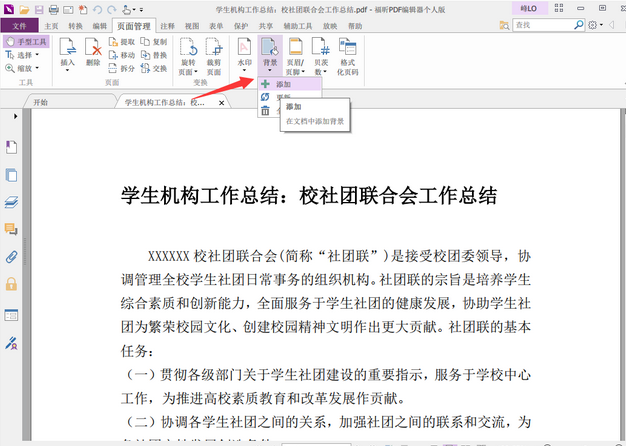This screenshot has width=626, height=446.
Task: Print the document using the printer icon
Action: 53,9
